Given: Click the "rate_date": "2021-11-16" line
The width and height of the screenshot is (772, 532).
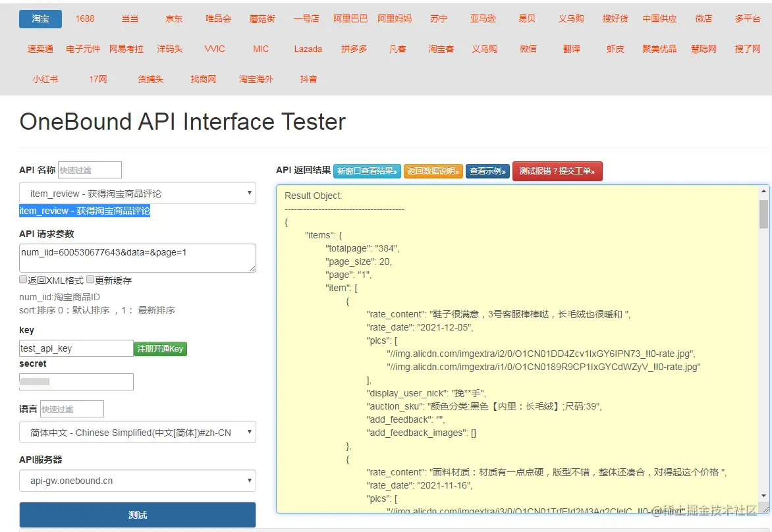Looking at the screenshot, I should [x=419, y=485].
